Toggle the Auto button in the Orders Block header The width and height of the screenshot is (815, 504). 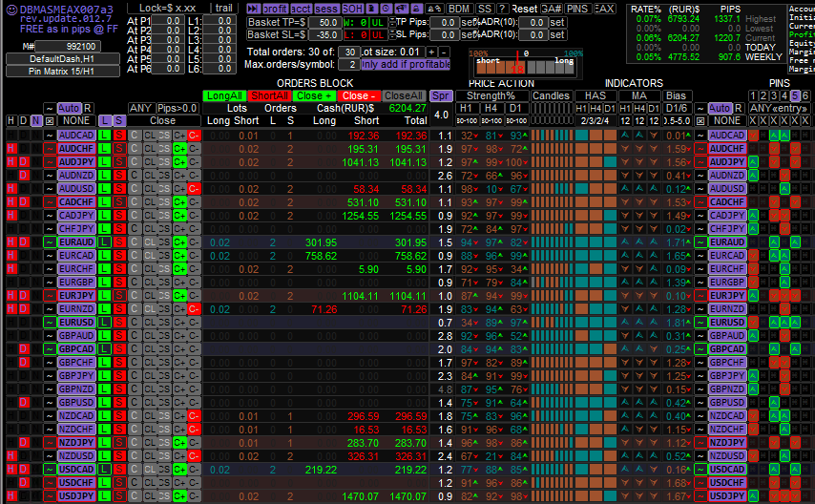pos(69,108)
